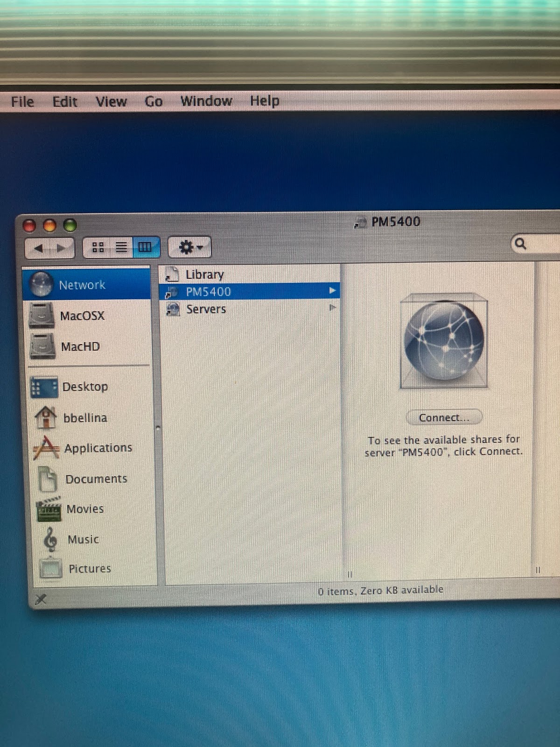Close the Finder window with red button
The height and width of the screenshot is (747, 560).
29,226
